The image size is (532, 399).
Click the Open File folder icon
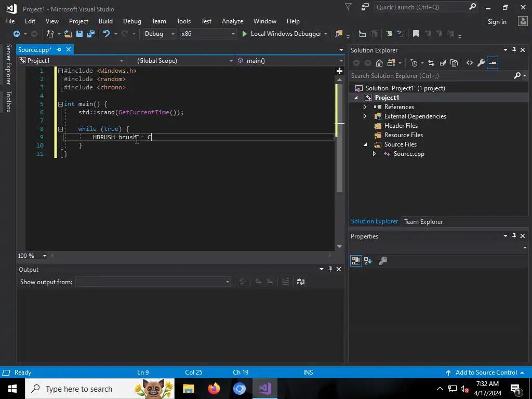(x=68, y=34)
